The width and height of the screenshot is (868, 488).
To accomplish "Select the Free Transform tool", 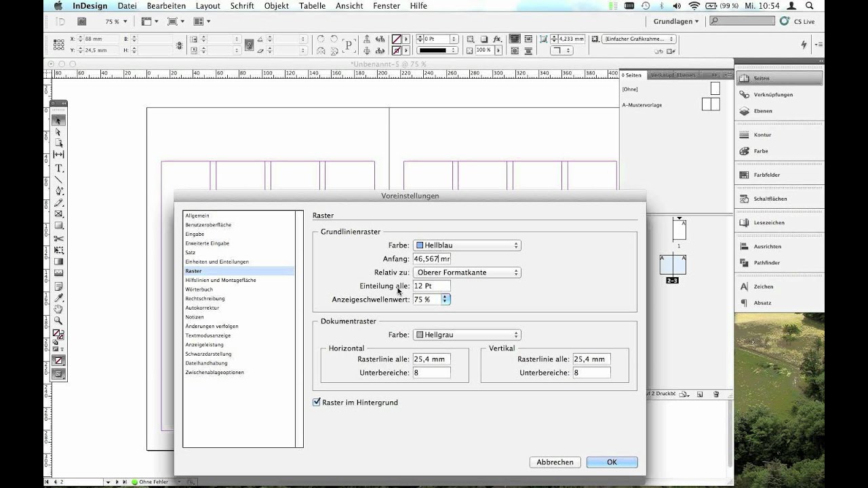I will (x=59, y=250).
